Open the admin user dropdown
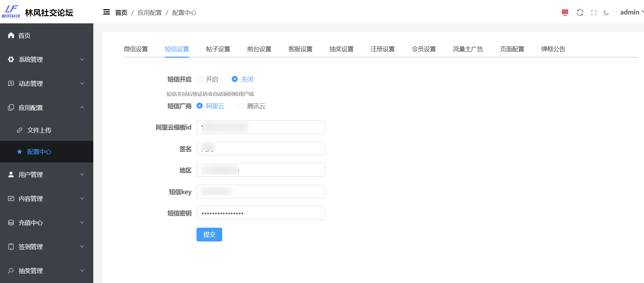 (x=632, y=12)
